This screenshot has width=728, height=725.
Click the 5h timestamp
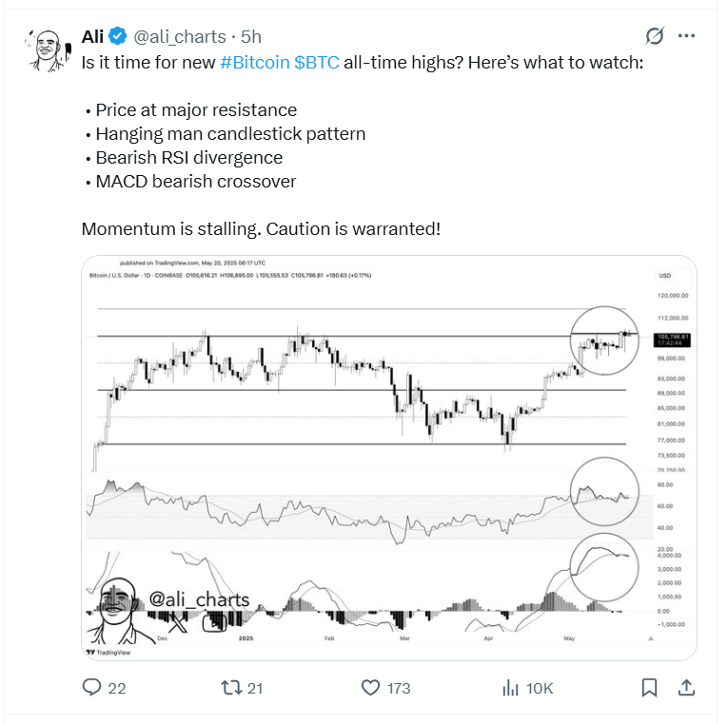point(251,37)
